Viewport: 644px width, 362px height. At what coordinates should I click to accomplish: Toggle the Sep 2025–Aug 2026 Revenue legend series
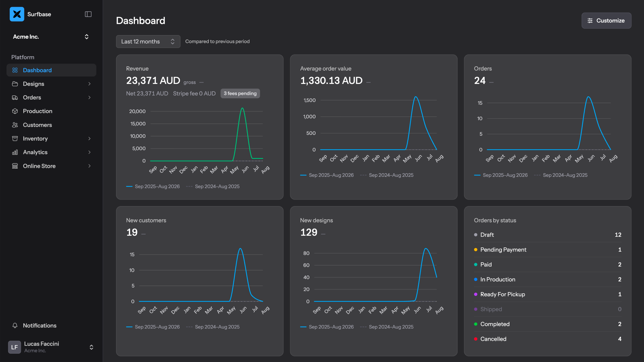click(153, 186)
